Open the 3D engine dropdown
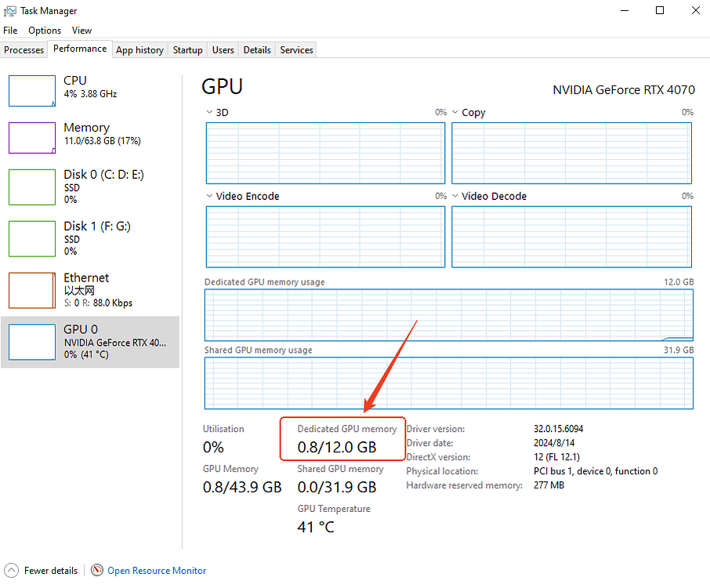Viewport: 710px width, 588px height. click(x=208, y=112)
